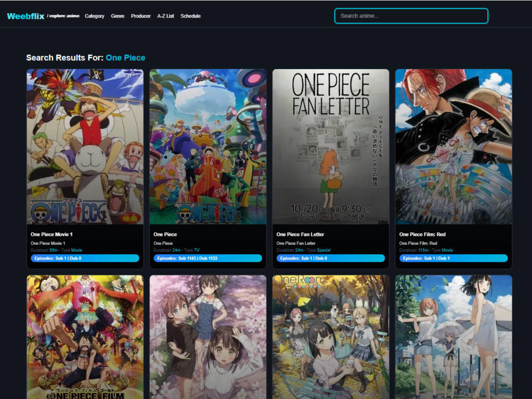This screenshot has width=532, height=399.
Task: Open the A-Z List page
Action: (165, 16)
